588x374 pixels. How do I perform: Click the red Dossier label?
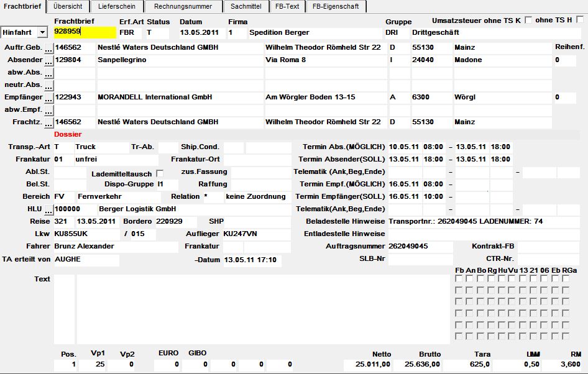point(68,134)
